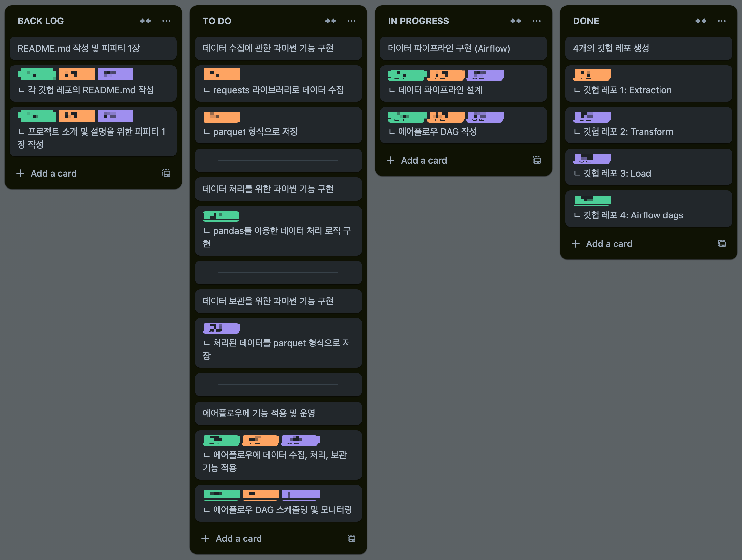
Task: Create card from template in BACK LOG
Action: [166, 173]
